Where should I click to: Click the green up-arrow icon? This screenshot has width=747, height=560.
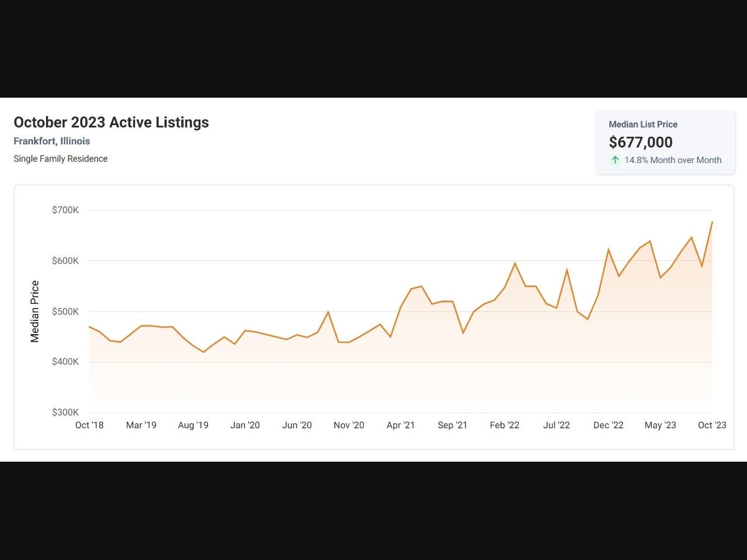(x=615, y=160)
